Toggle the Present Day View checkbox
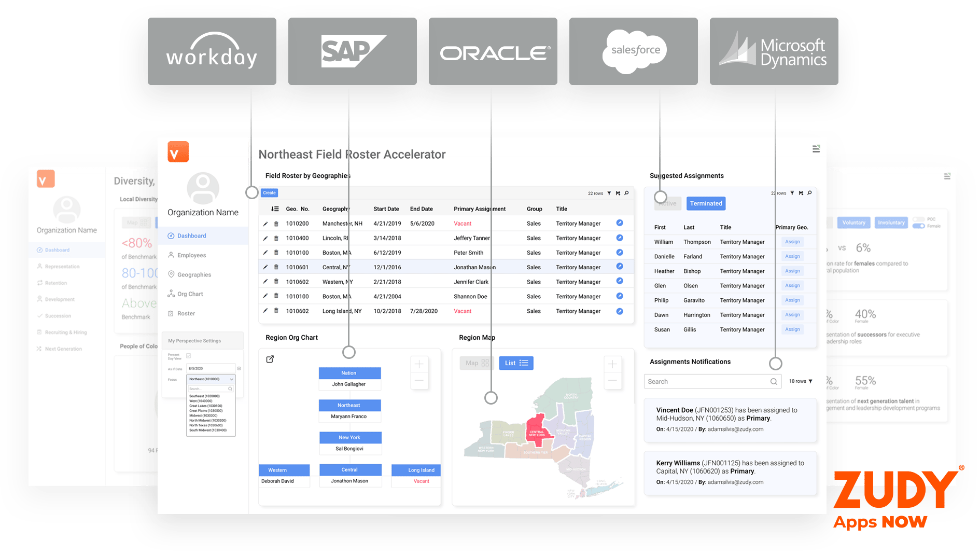The height and width of the screenshot is (555, 980). pos(189,356)
